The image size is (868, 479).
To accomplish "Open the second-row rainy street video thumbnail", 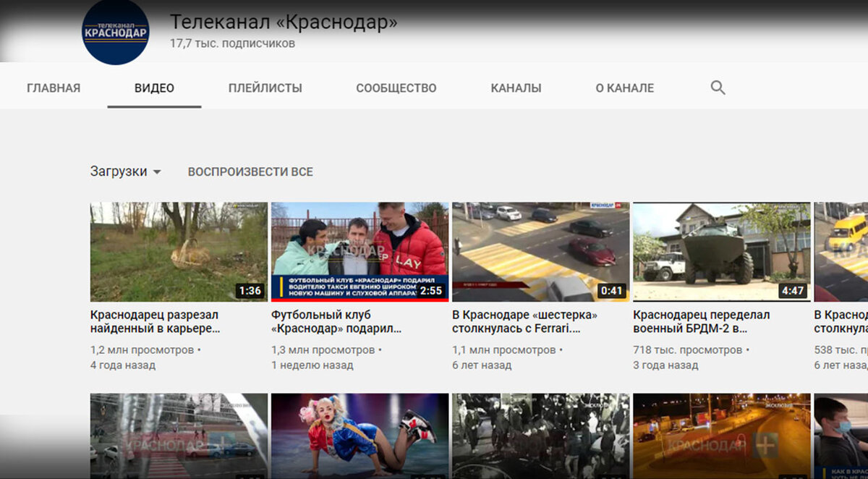I will click(x=179, y=436).
